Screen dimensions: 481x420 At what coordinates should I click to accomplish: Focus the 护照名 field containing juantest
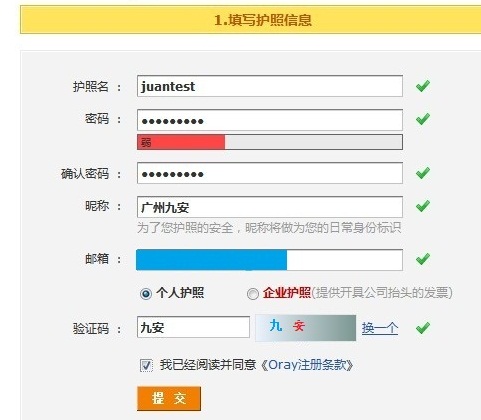pyautogui.click(x=270, y=86)
